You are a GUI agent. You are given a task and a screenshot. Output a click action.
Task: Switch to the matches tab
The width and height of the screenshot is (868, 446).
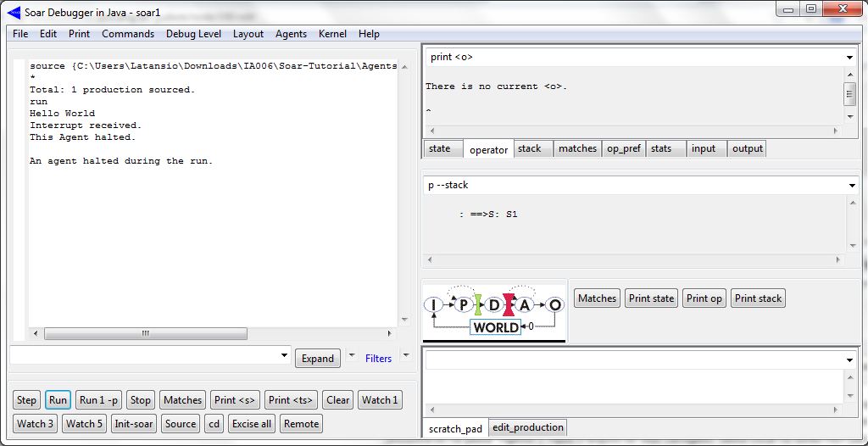tap(577, 148)
